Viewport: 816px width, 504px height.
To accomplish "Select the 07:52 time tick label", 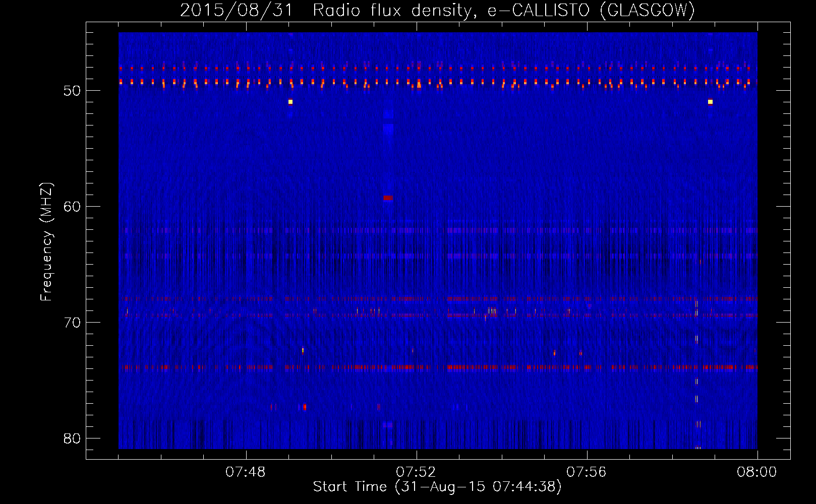I will pyautogui.click(x=416, y=472).
